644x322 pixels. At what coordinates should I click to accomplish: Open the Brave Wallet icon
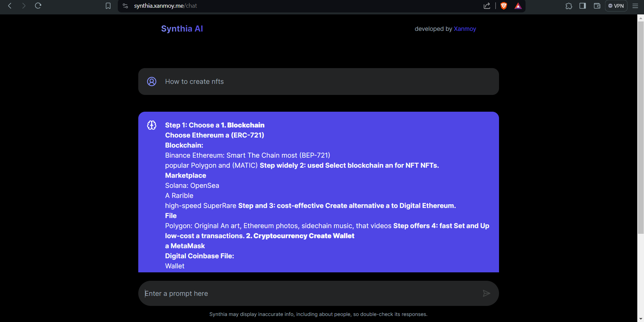597,6
